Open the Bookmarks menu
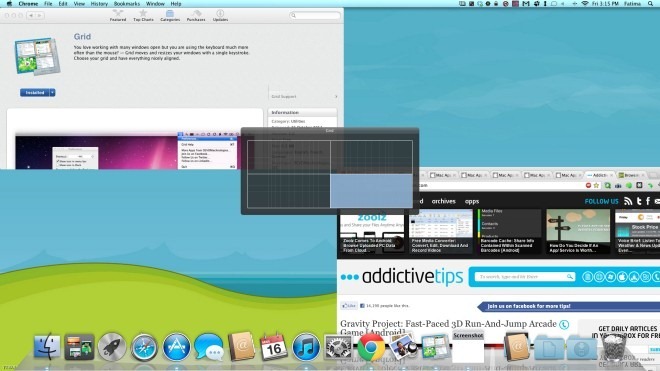The image size is (660, 371). click(127, 4)
